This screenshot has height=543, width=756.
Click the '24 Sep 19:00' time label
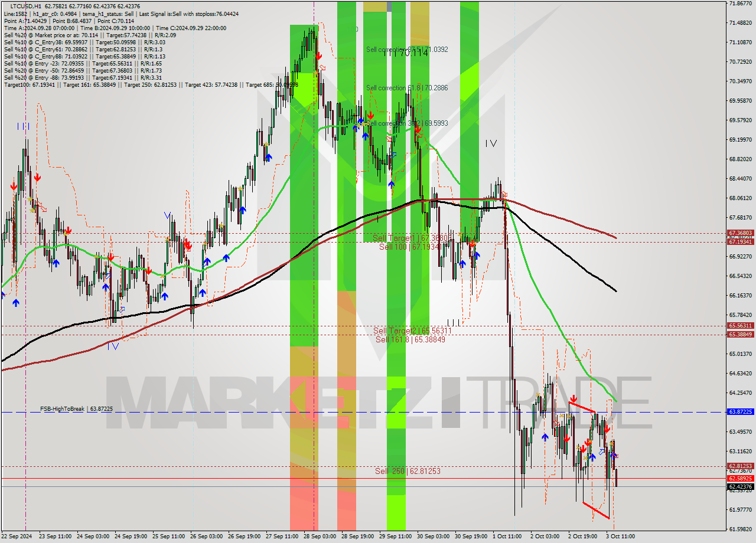coord(131,537)
